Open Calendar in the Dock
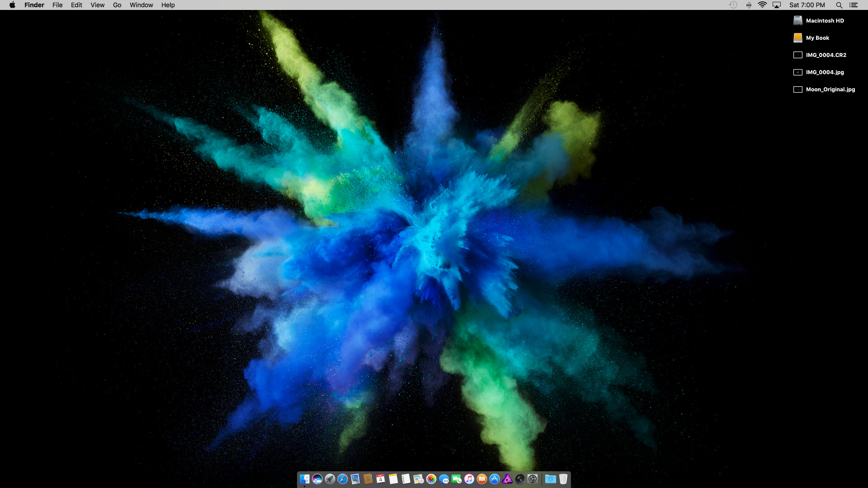This screenshot has height=488, width=868. (381, 479)
